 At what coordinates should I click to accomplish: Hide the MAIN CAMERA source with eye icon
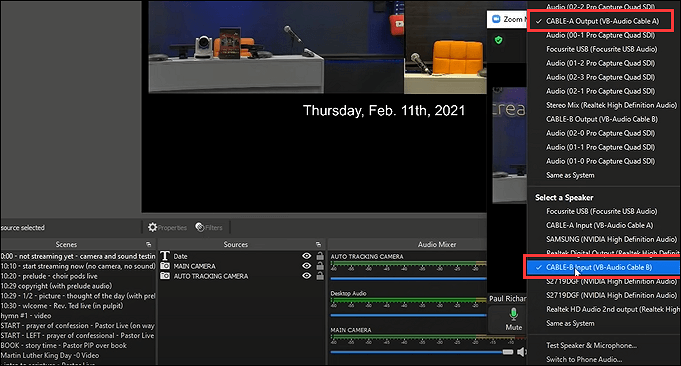307,266
